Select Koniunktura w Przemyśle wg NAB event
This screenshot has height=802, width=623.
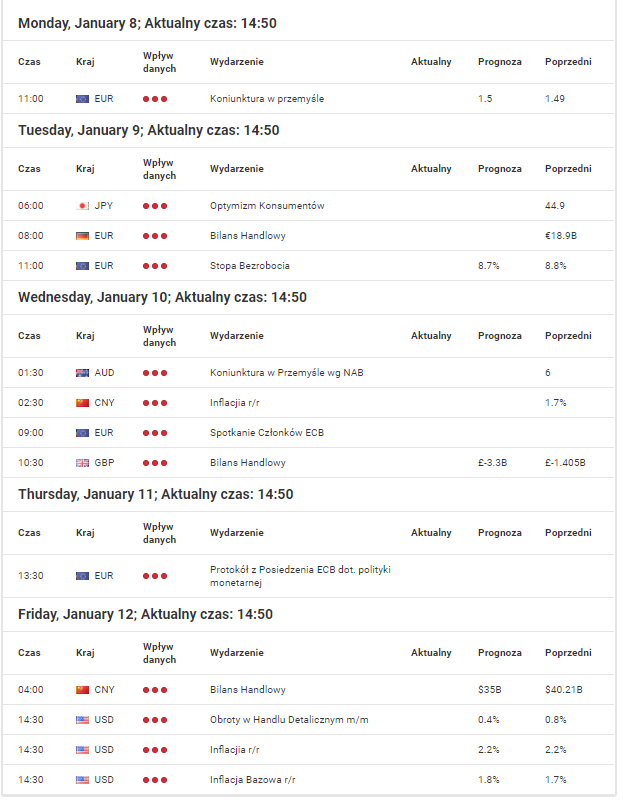(286, 373)
